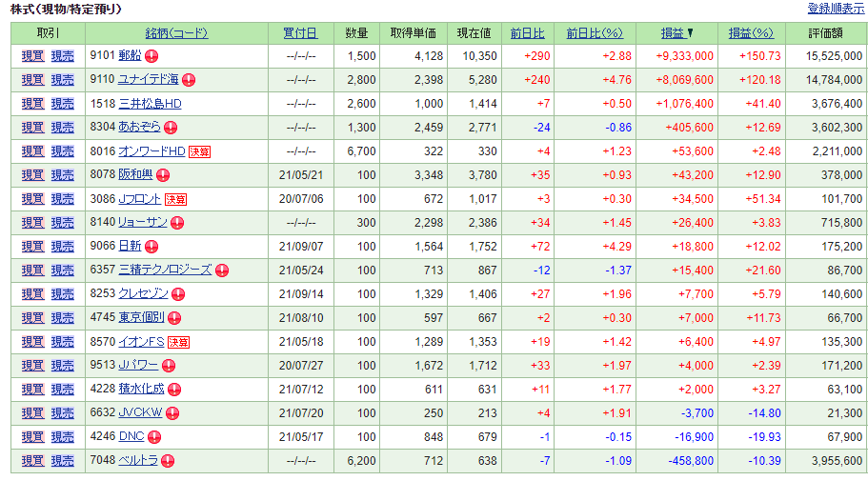Viewport: 868px width, 481px height.
Task: Click 現買 for 8078 阪和興
Action: click(x=32, y=175)
